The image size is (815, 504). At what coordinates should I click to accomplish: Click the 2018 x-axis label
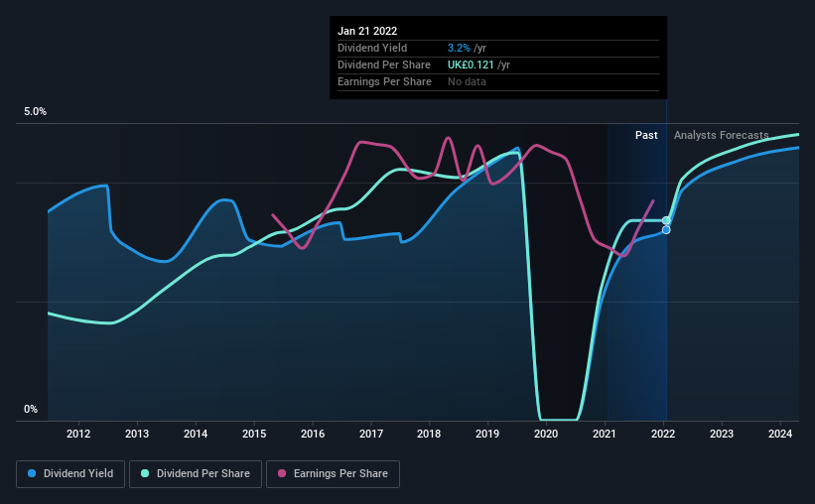(x=429, y=434)
